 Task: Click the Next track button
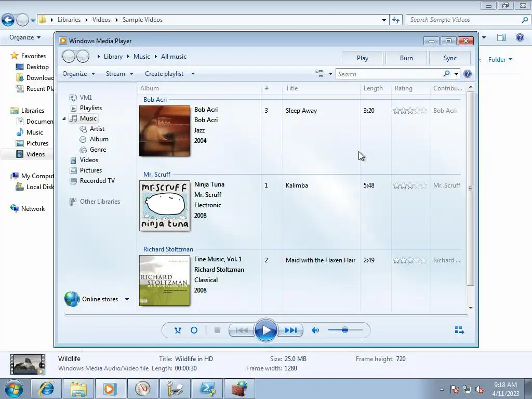(290, 330)
